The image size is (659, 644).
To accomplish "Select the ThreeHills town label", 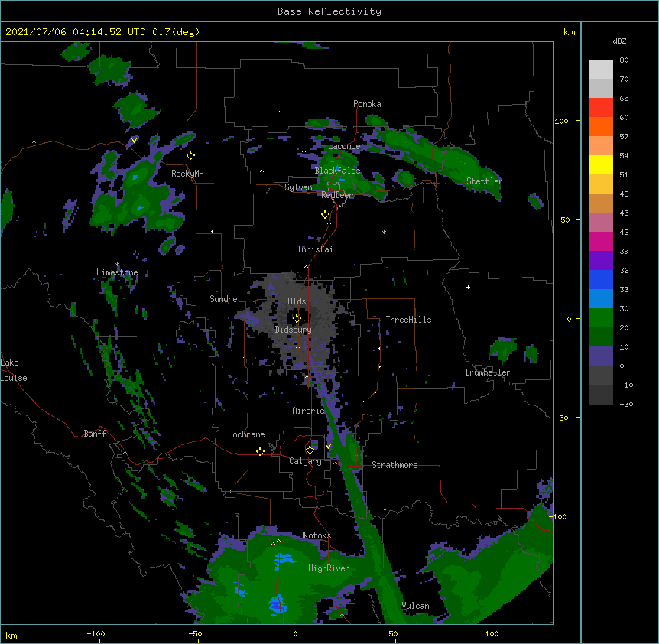I will [x=408, y=320].
